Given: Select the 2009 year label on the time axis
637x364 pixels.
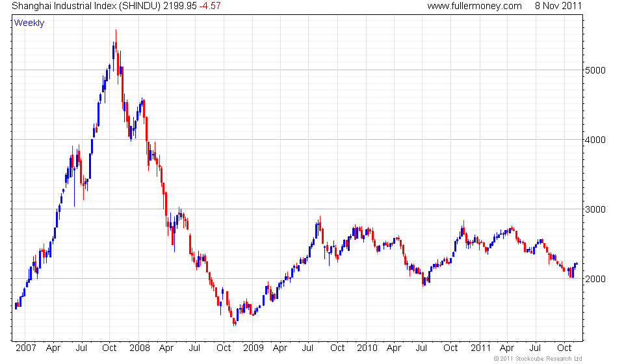Looking at the screenshot, I should (x=253, y=348).
